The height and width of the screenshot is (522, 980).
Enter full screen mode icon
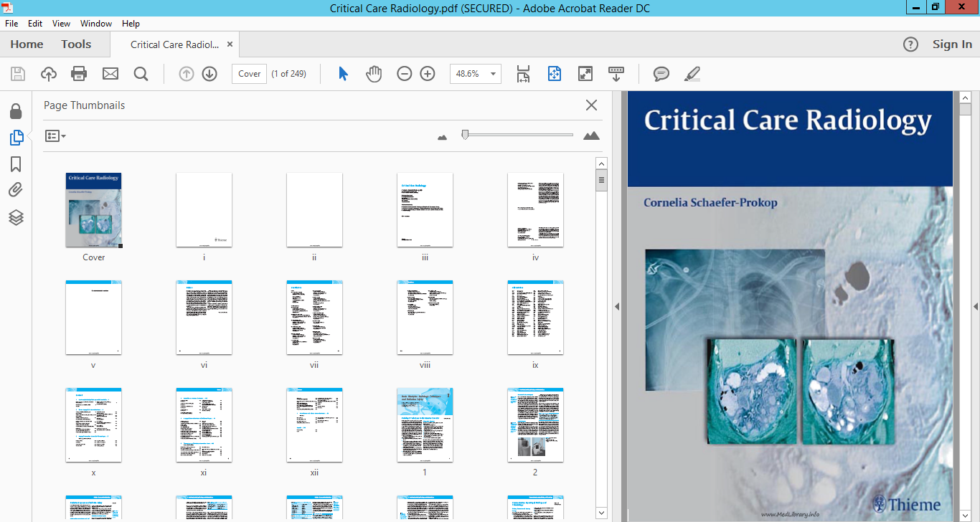click(585, 74)
